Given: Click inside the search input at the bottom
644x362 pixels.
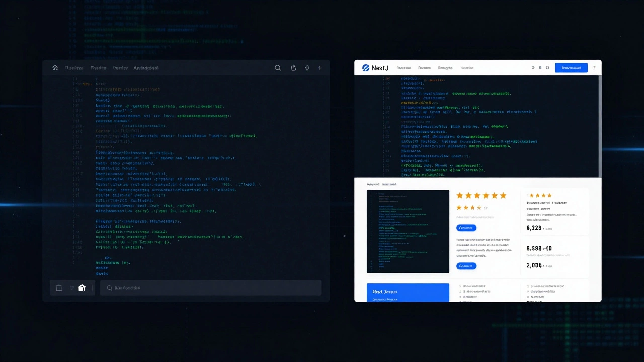Looking at the screenshot, I should [x=211, y=288].
